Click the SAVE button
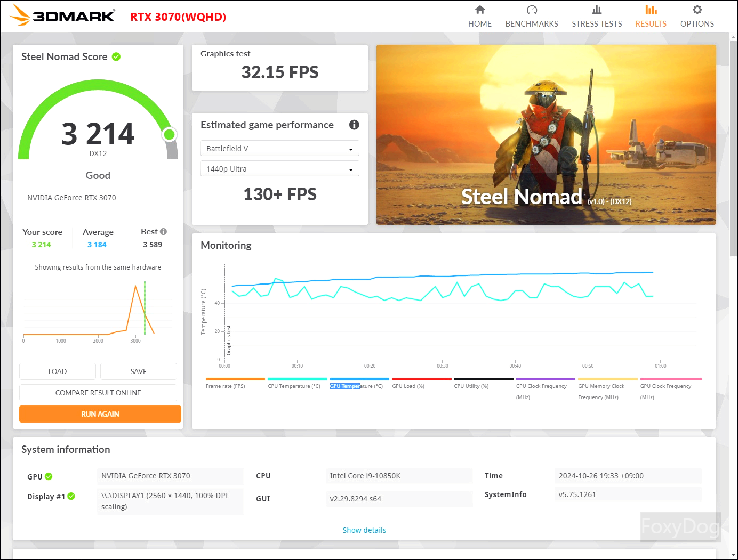Screen dimensions: 738x560 coord(139,371)
